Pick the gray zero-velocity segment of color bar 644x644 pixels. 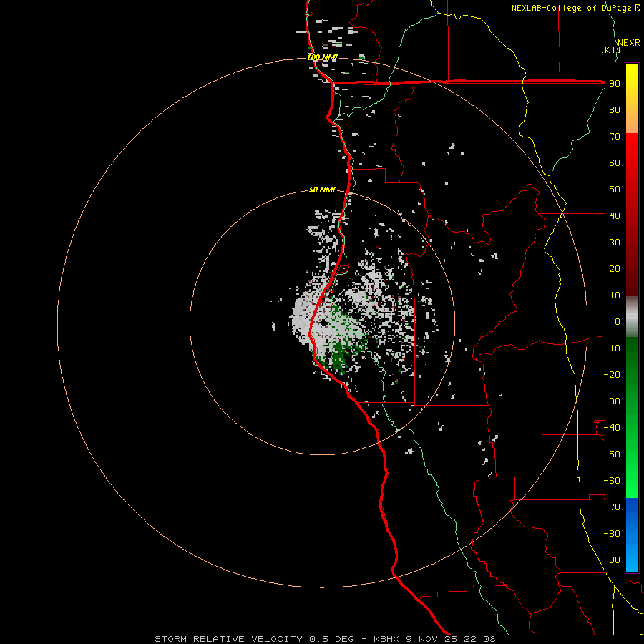(x=632, y=317)
